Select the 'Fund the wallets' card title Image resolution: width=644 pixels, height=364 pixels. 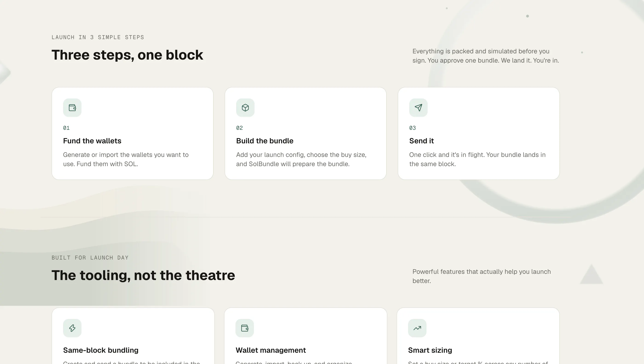point(92,141)
